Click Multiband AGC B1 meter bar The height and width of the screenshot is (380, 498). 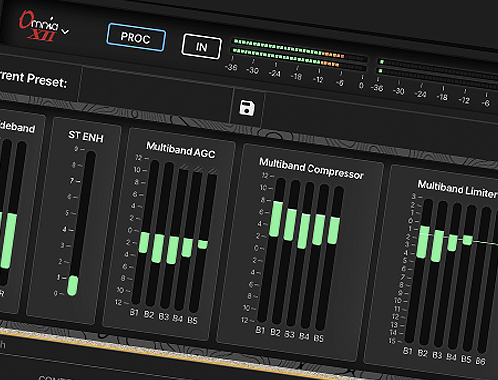pos(145,232)
